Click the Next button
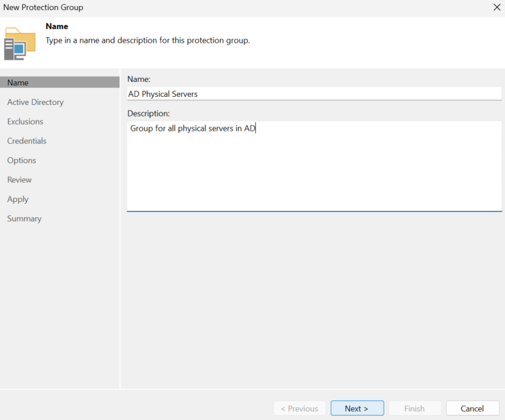 tap(357, 408)
